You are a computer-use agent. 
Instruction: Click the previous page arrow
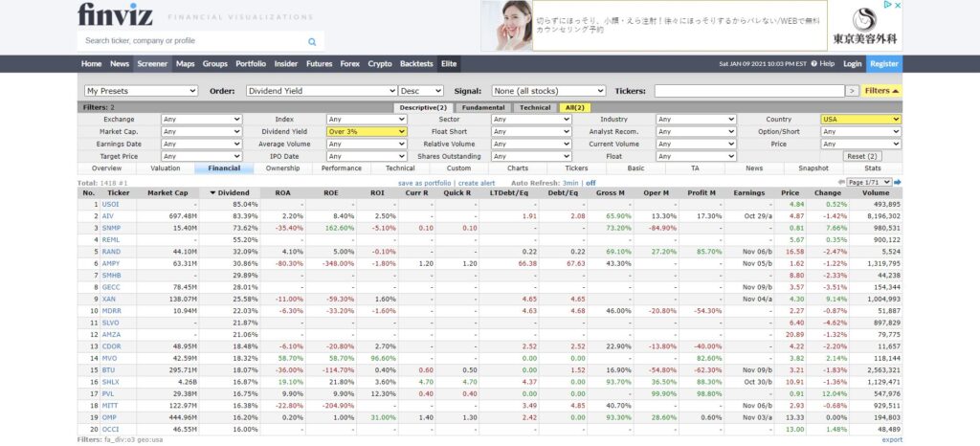841,182
